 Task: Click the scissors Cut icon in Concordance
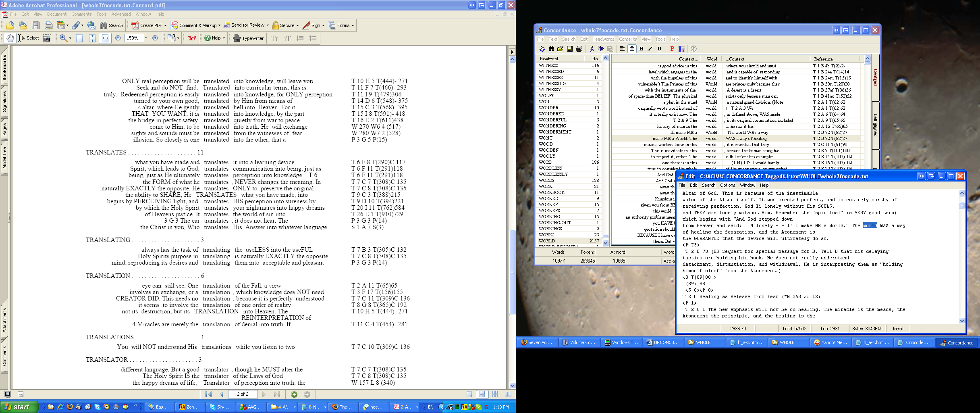tap(591, 49)
